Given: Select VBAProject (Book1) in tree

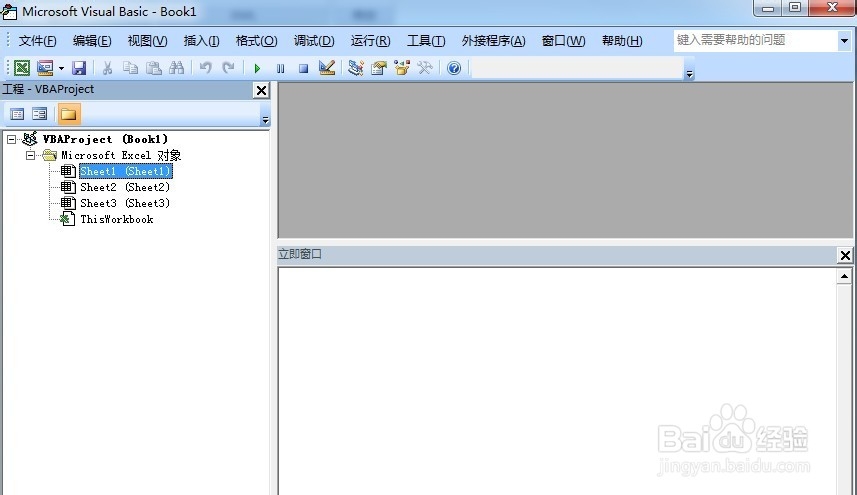Looking at the screenshot, I should coord(105,139).
